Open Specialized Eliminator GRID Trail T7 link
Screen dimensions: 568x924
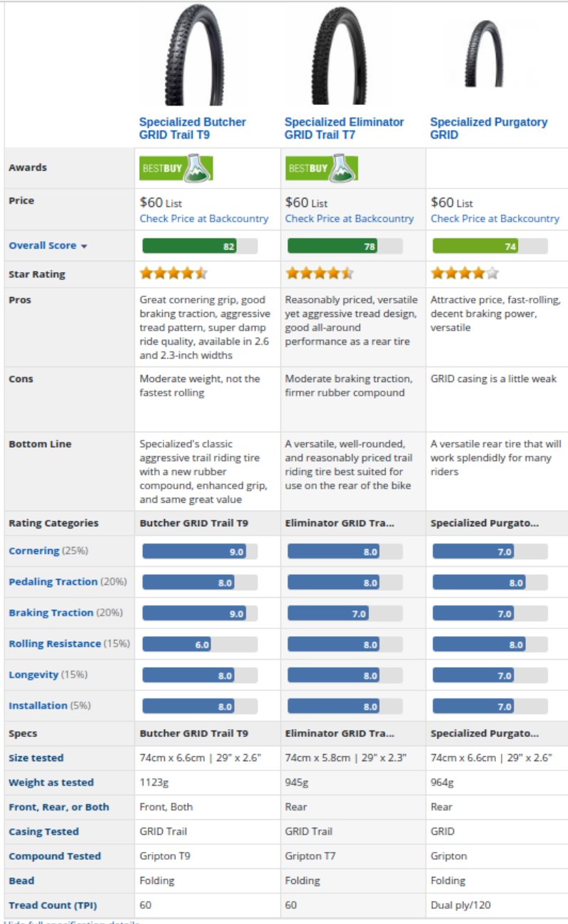[344, 129]
